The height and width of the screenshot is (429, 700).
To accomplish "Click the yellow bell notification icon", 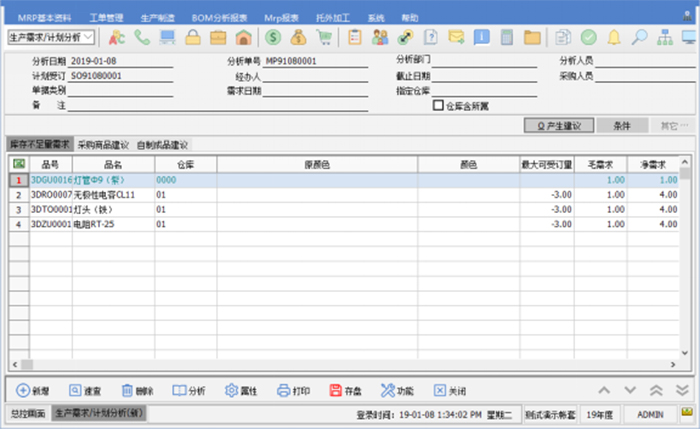I will [x=613, y=37].
